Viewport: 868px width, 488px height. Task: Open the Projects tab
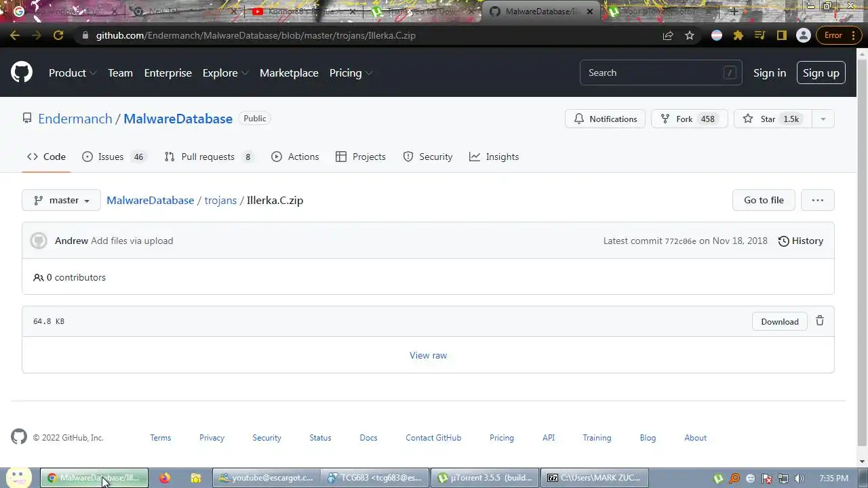tap(361, 157)
